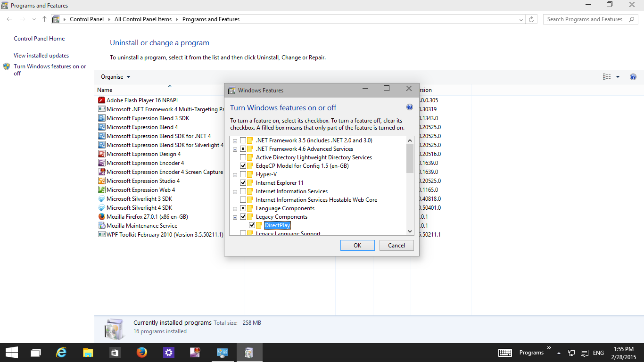Open Windows Features help question mark icon
The width and height of the screenshot is (644, 362).
[x=410, y=107]
